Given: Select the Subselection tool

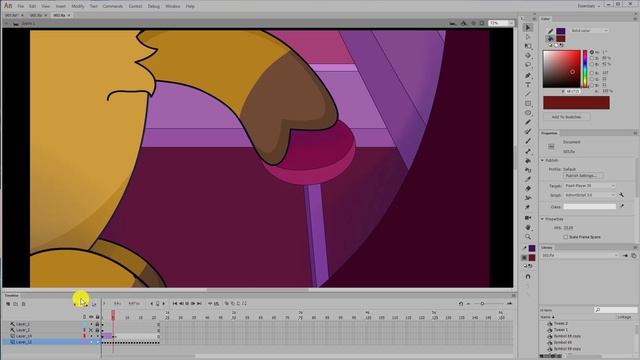Looking at the screenshot, I should (528, 37).
